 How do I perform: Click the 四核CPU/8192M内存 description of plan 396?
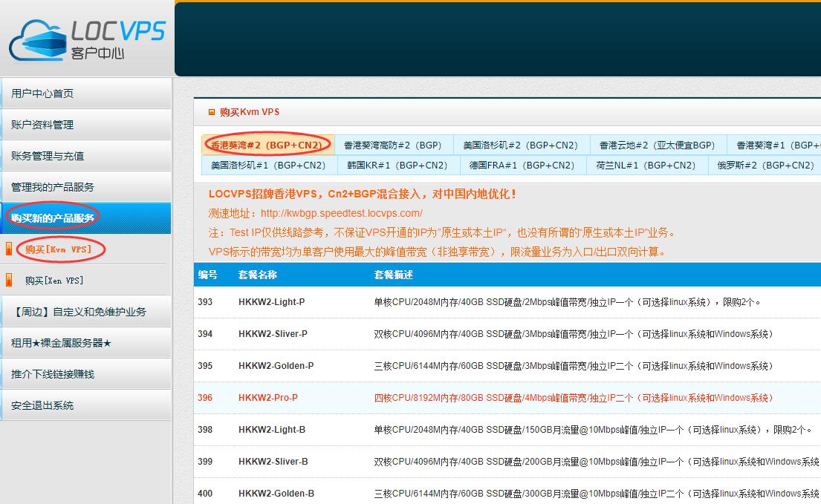(x=574, y=398)
